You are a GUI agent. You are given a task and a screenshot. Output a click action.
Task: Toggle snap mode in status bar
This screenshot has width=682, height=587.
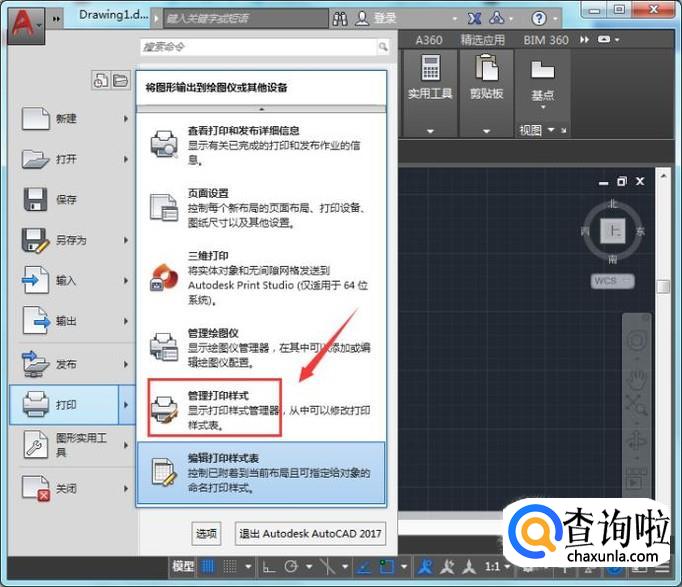pyautogui.click(x=230, y=566)
